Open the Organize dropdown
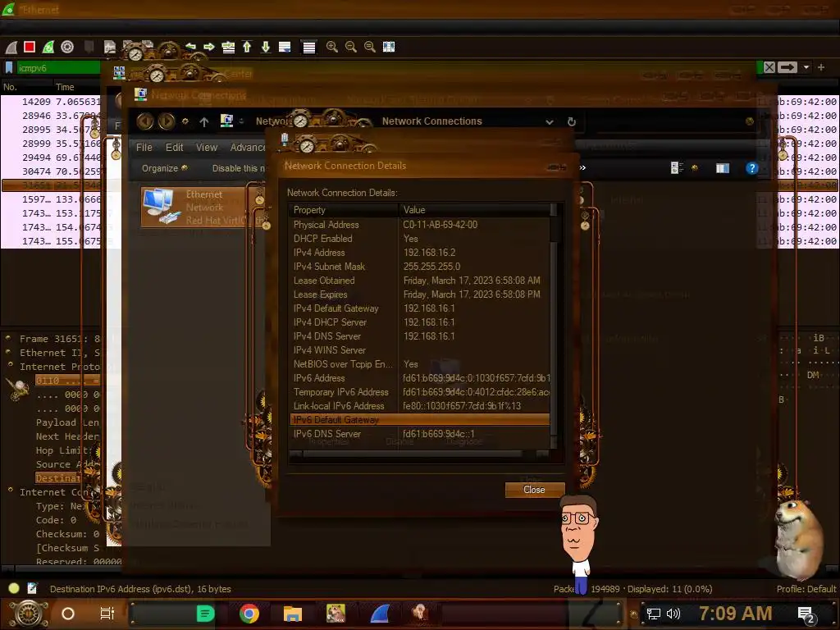Image resolution: width=840 pixels, height=630 pixels. [164, 168]
